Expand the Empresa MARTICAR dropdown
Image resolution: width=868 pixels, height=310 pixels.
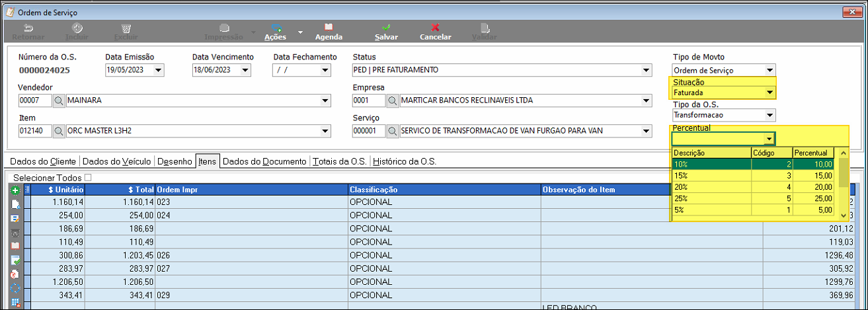[x=646, y=100]
